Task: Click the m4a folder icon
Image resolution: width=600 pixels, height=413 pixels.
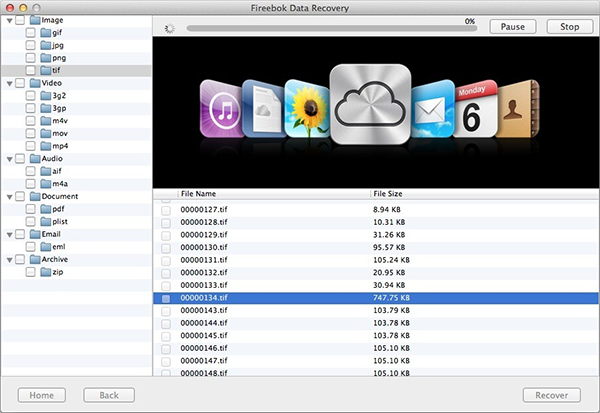Action: pos(46,184)
